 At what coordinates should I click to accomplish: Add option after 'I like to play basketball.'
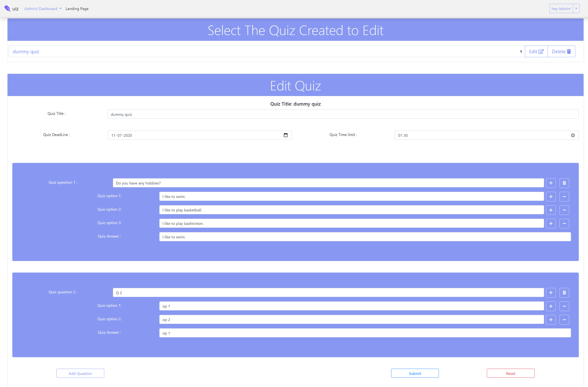pyautogui.click(x=551, y=210)
